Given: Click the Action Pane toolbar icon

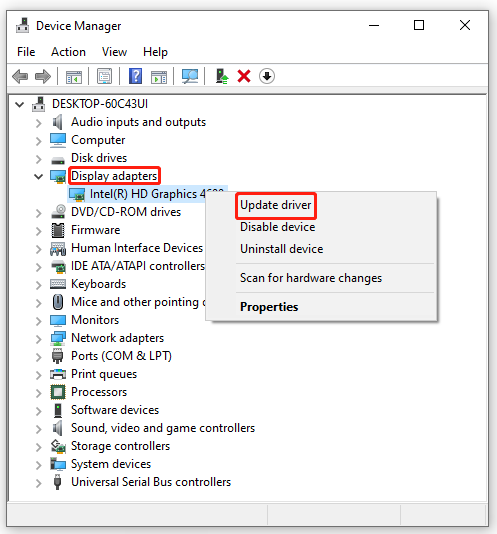Looking at the screenshot, I should click(159, 77).
